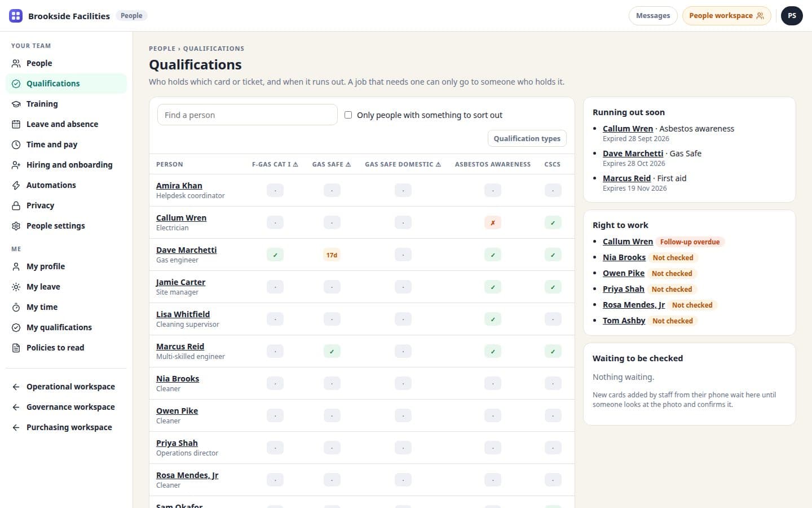Go to My profile
This screenshot has width=812, height=508.
(66, 266)
